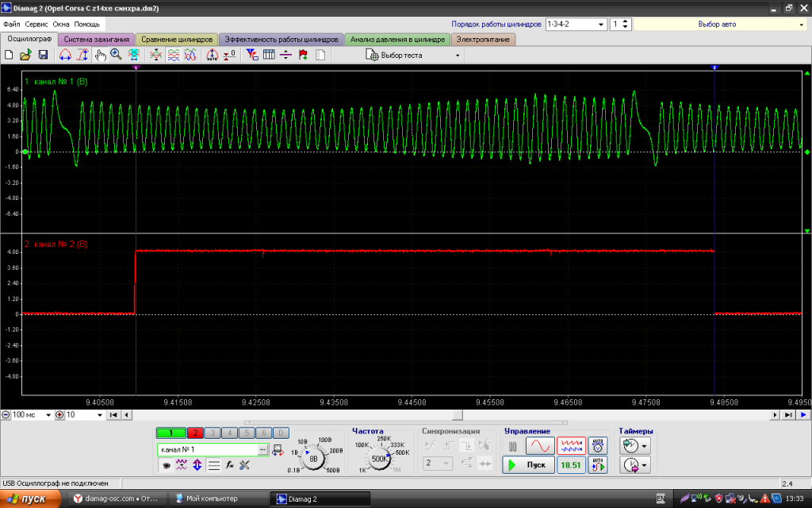Click the zero level reset icon
Viewport: 812px width, 508px height.
point(229,55)
